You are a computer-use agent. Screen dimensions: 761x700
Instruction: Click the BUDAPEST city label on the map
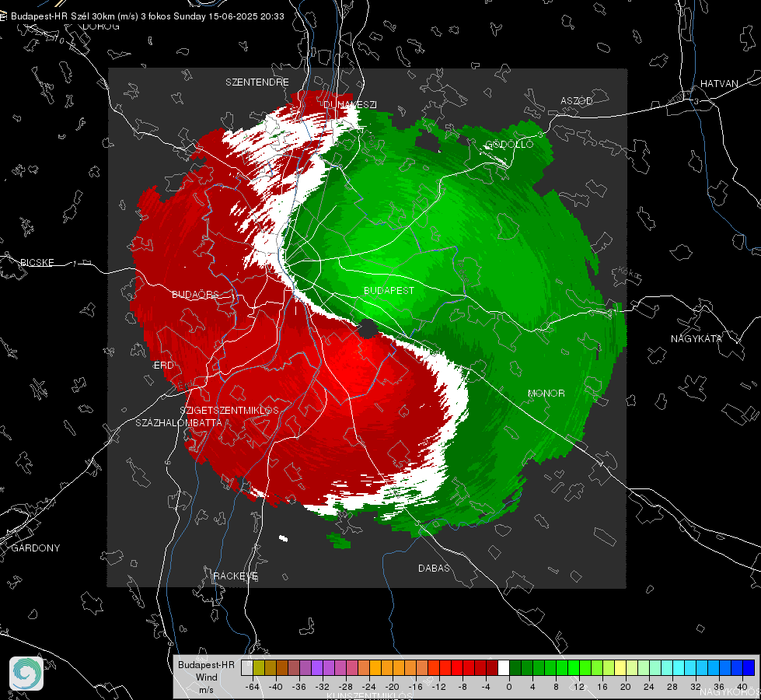[389, 290]
